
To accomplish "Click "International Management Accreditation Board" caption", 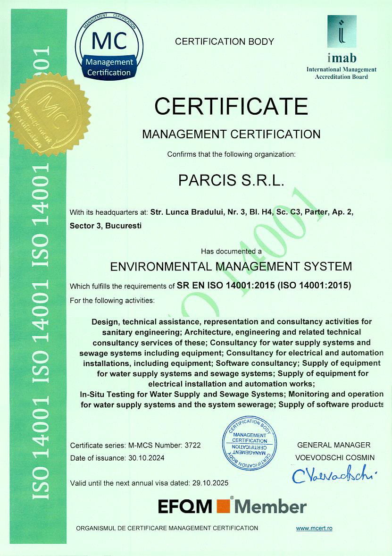I will (x=342, y=74).
